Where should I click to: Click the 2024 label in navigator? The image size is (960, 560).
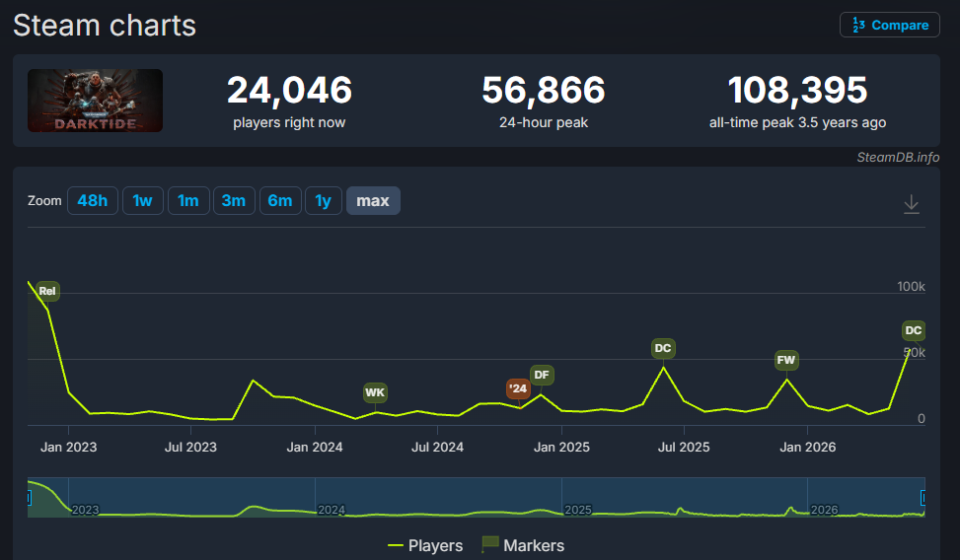point(332,510)
